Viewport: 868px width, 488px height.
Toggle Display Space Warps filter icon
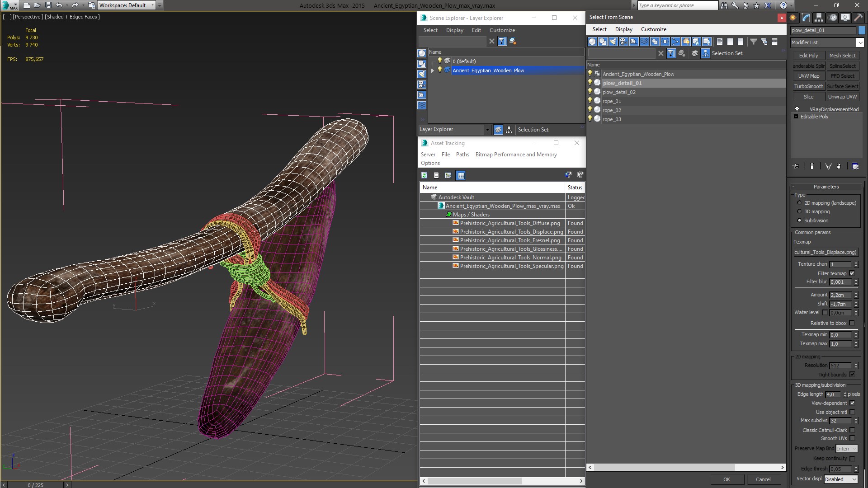[x=644, y=42]
